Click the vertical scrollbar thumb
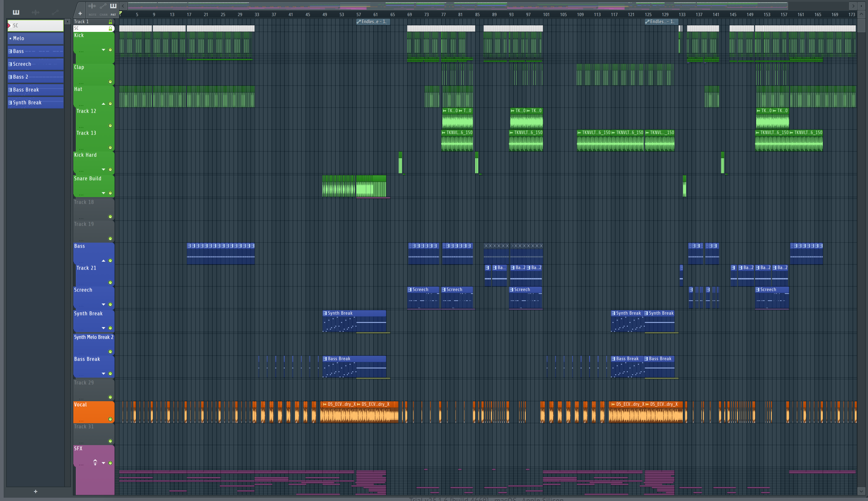This screenshot has height=501, width=868. click(861, 25)
